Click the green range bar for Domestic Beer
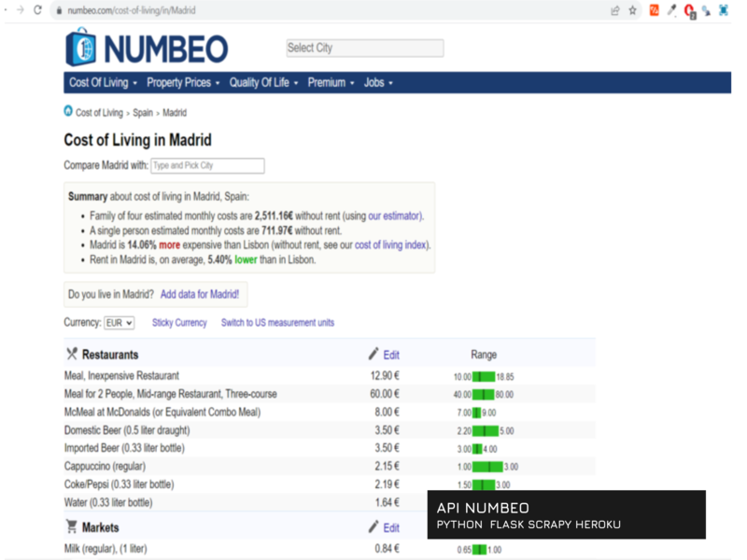The width and height of the screenshot is (747, 560). 486,431
